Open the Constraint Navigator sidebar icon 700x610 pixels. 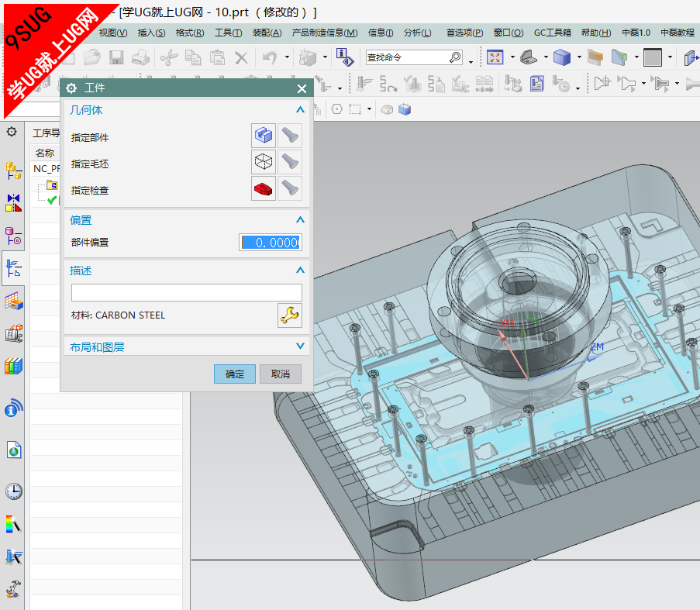(x=13, y=203)
